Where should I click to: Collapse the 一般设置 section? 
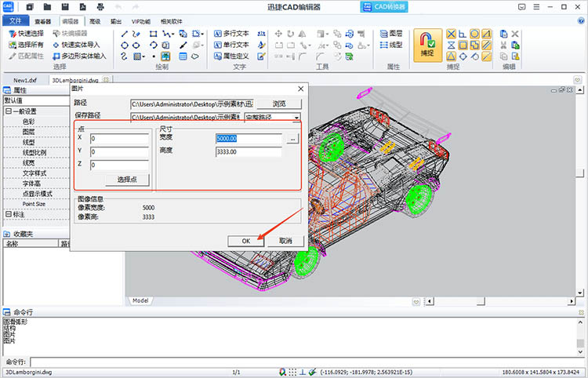point(9,111)
